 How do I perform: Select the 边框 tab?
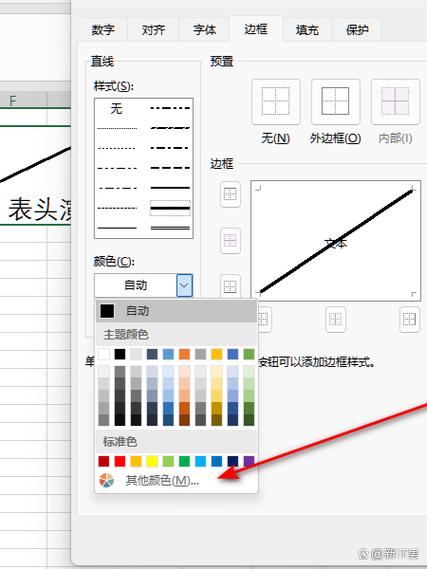pos(256,29)
